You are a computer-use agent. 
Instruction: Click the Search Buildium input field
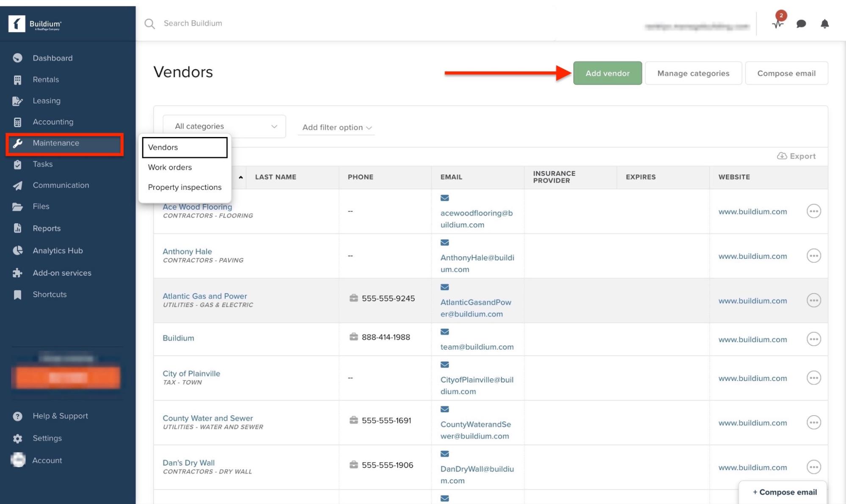point(193,23)
